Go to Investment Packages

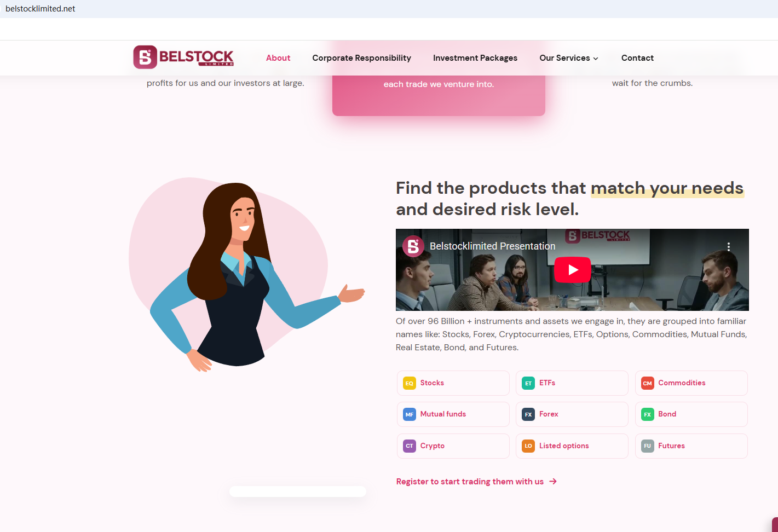point(475,58)
